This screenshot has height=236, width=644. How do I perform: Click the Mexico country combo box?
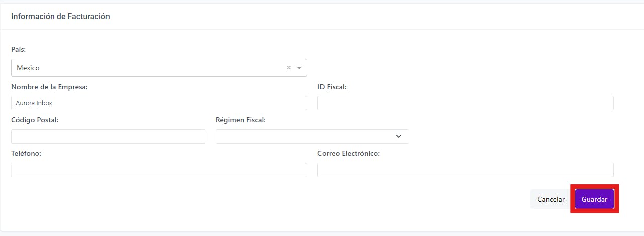pos(159,68)
